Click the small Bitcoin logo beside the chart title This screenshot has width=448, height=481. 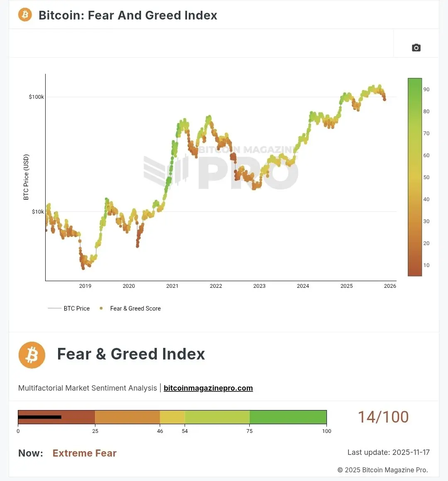tap(25, 15)
